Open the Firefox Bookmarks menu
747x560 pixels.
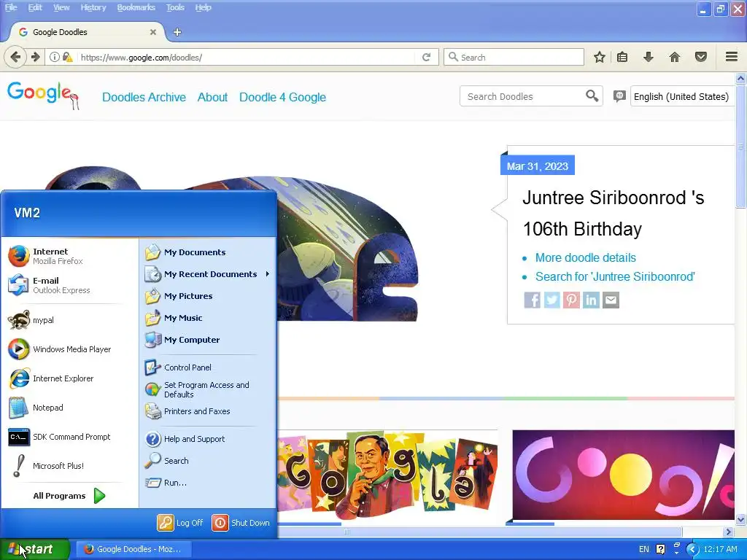pos(136,7)
